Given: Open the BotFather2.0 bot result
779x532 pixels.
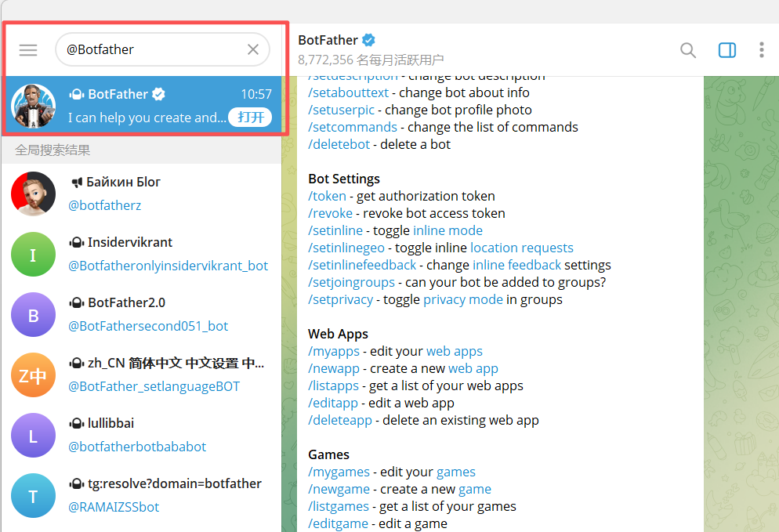Looking at the screenshot, I should 142,314.
